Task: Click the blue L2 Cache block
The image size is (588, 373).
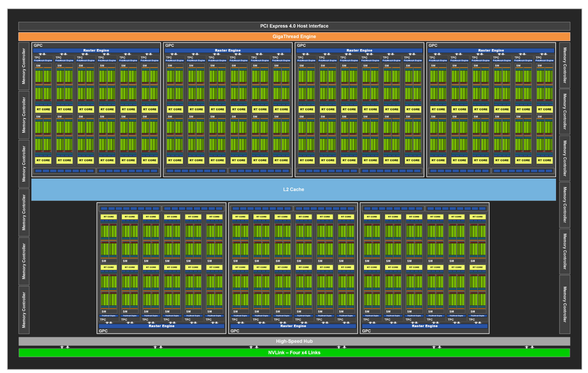Action: [294, 190]
